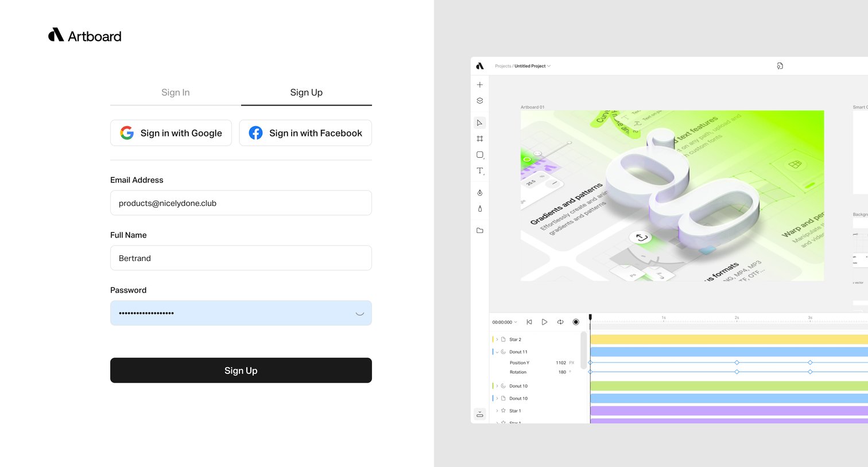Click the Email Address input field
This screenshot has height=467, width=868.
tap(241, 203)
